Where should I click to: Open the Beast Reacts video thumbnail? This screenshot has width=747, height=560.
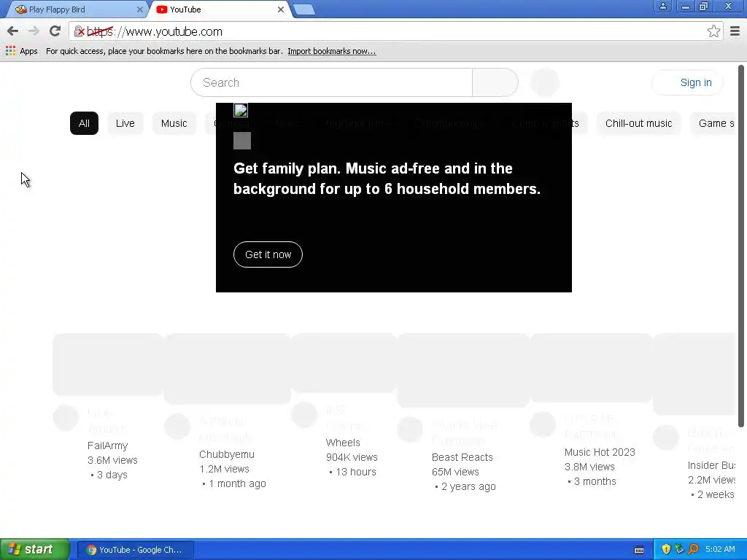(463, 370)
